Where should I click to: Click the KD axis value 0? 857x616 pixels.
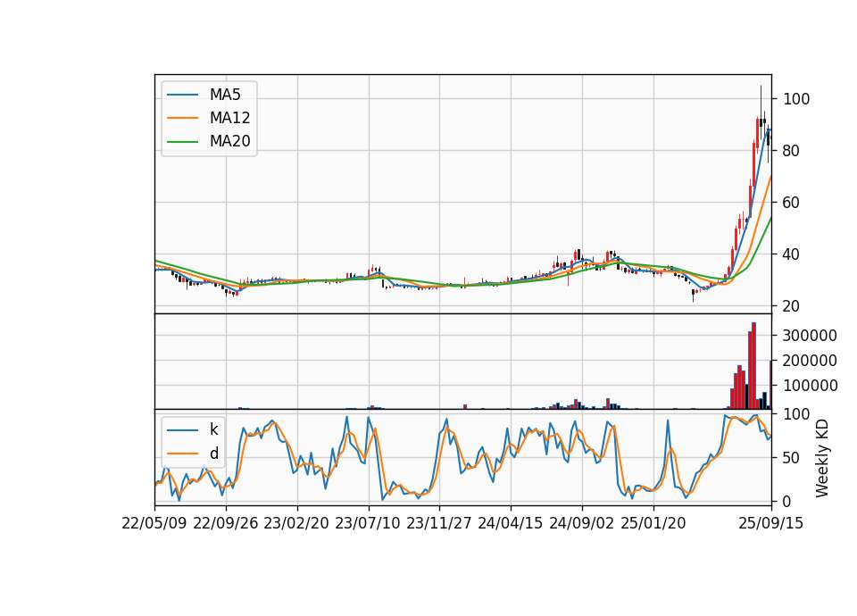click(x=787, y=501)
